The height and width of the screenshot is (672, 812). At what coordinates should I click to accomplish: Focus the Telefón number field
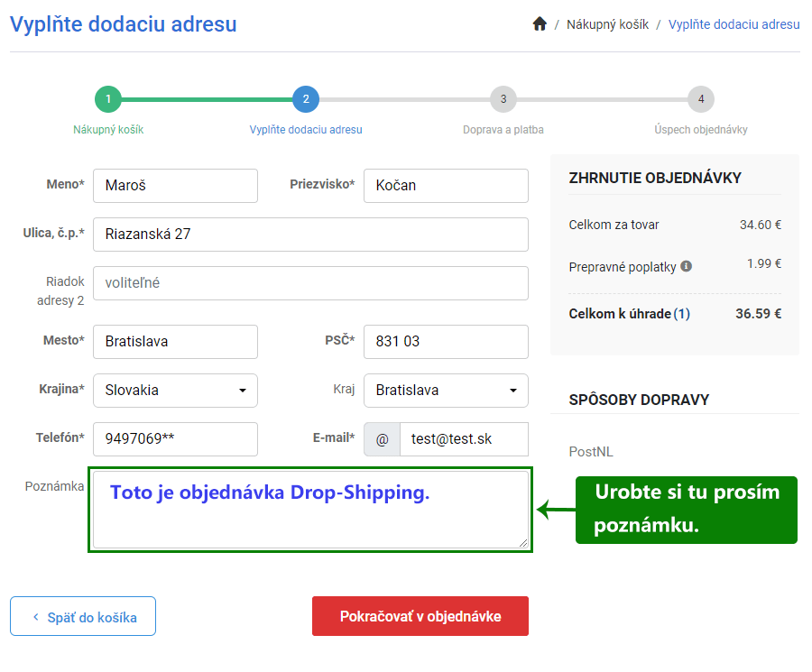point(175,439)
